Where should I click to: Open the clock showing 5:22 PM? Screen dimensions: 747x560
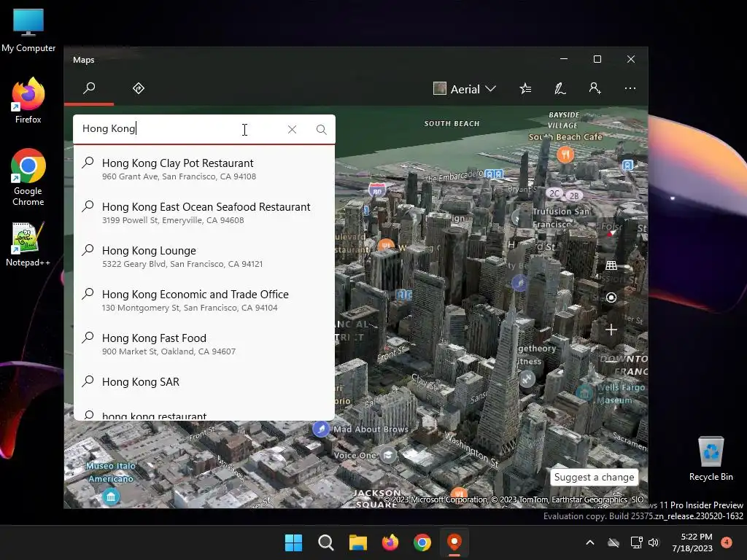click(692, 542)
